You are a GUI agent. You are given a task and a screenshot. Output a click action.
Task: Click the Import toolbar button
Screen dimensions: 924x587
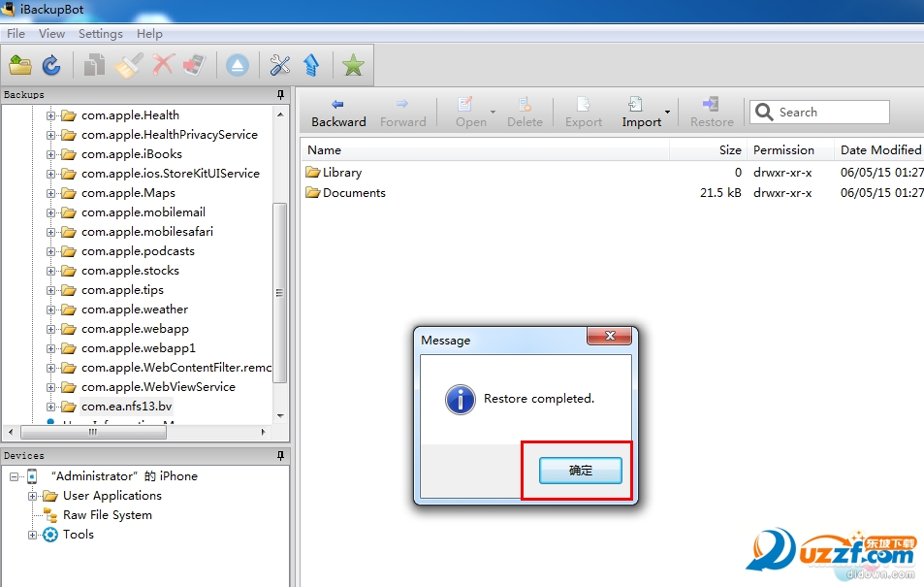641,113
